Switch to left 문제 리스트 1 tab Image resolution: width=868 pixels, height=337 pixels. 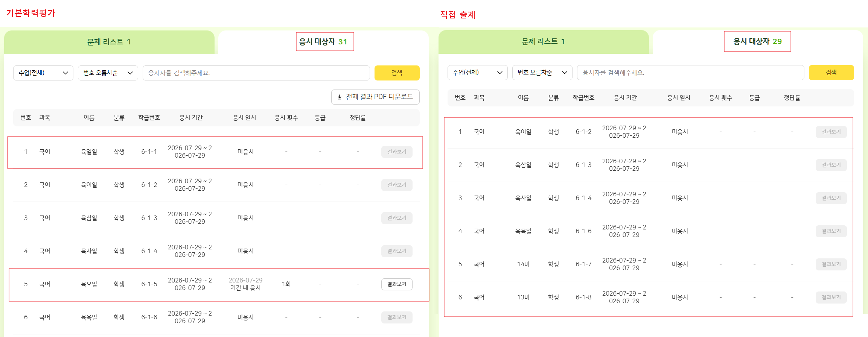click(x=109, y=42)
